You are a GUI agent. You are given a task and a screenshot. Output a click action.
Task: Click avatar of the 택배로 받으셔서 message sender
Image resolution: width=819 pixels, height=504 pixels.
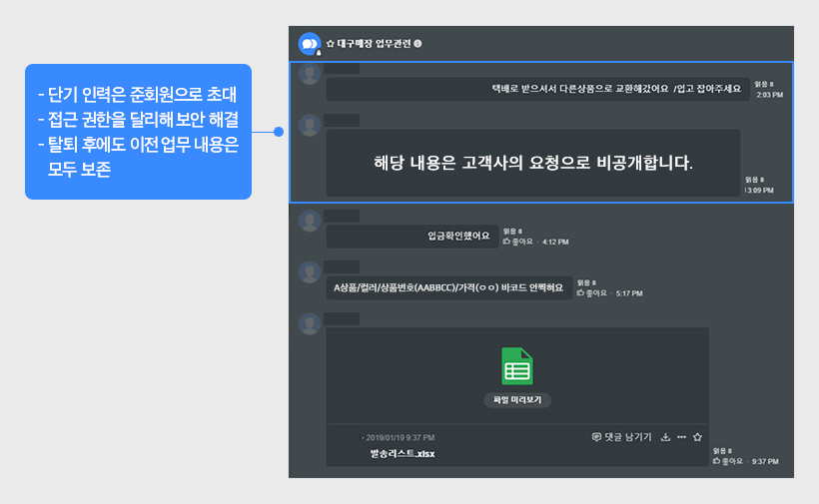click(x=310, y=75)
